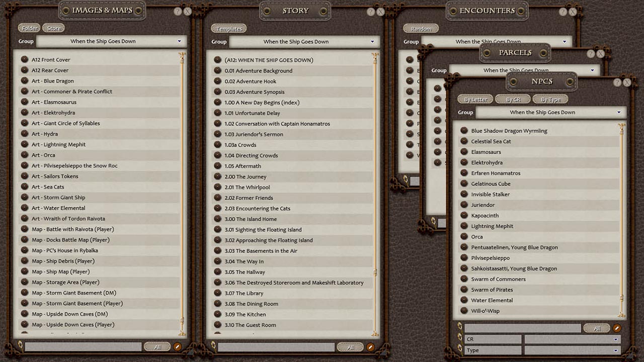The width and height of the screenshot is (644, 362).
Task: Click the Random button in the Encounters window
Action: pos(421,28)
